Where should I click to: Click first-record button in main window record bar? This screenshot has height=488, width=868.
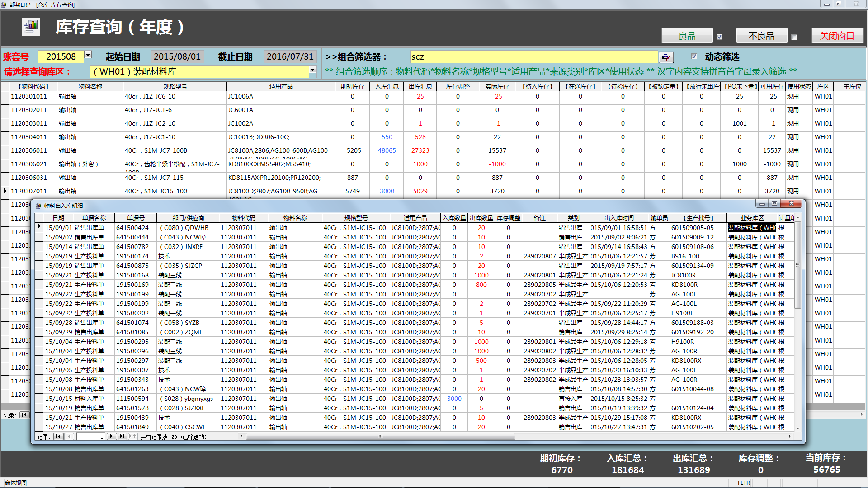pos(24,415)
